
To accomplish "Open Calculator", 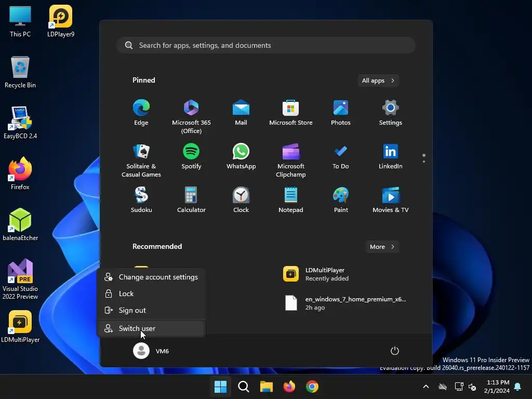I will 191,200.
